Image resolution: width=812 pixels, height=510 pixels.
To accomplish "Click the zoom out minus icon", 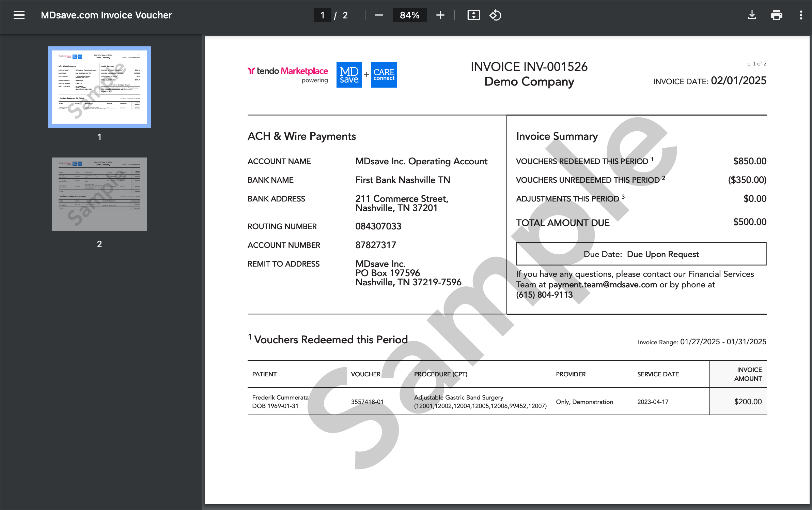I will coord(379,15).
